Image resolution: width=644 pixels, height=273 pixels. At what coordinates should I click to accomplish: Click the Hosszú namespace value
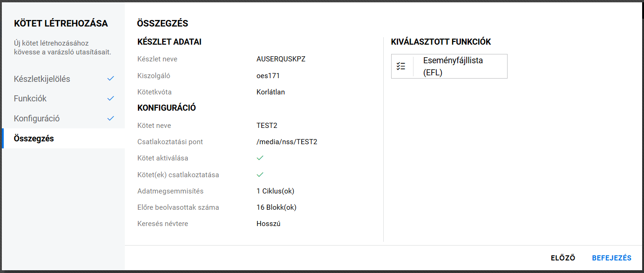268,224
